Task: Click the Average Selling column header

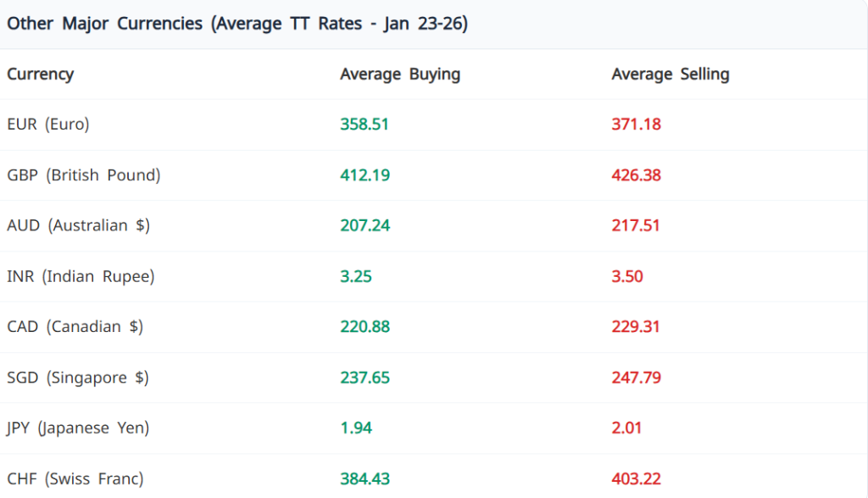Action: (670, 75)
